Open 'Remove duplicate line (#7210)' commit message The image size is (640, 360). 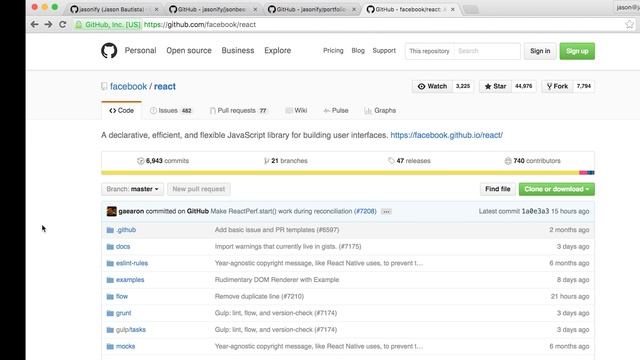pyautogui.click(x=259, y=297)
